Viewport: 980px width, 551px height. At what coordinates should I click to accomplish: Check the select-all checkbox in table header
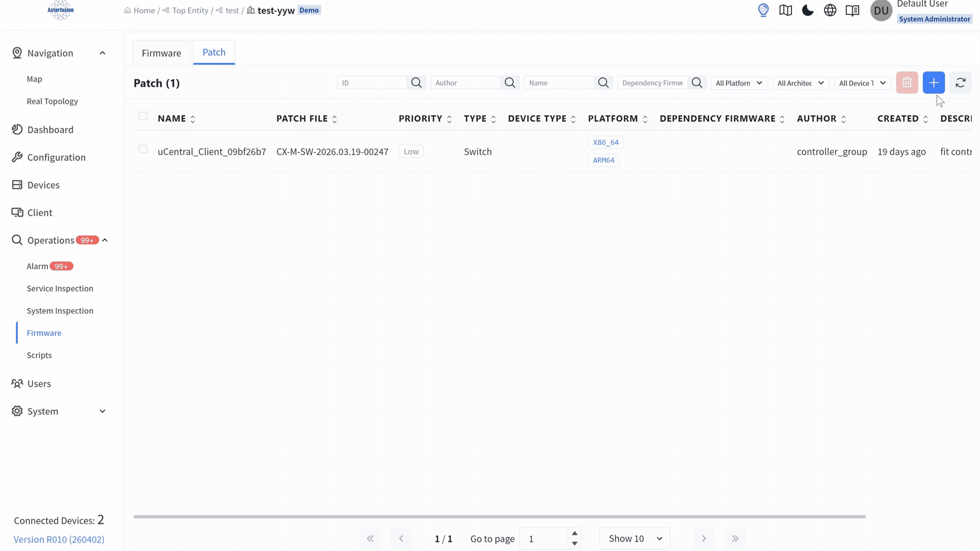(x=143, y=116)
